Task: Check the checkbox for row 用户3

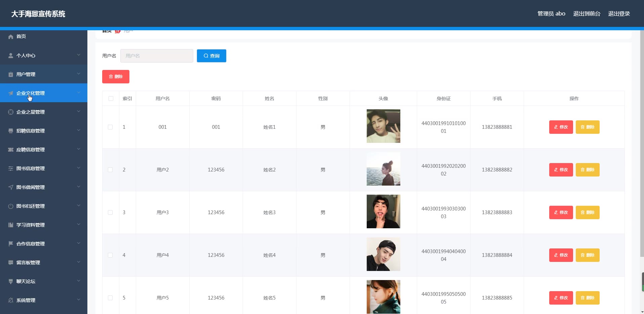Action: coord(110,212)
